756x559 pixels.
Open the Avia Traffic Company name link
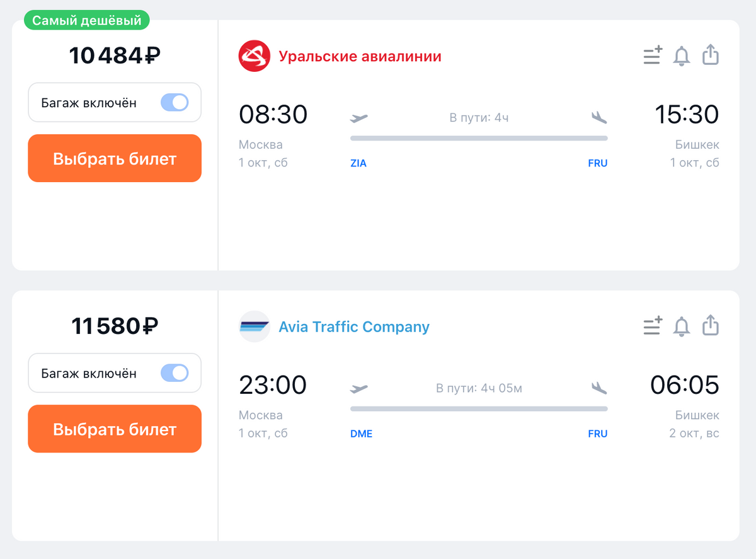coord(353,327)
